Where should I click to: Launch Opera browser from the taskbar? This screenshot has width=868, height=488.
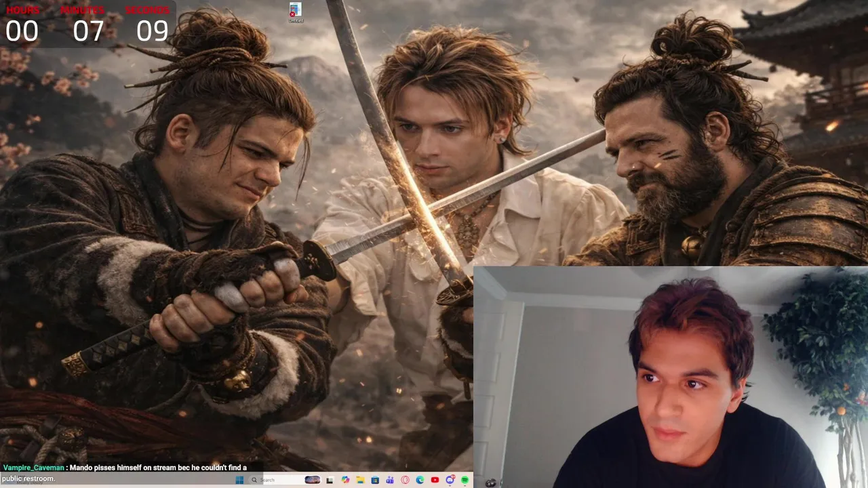coord(405,480)
